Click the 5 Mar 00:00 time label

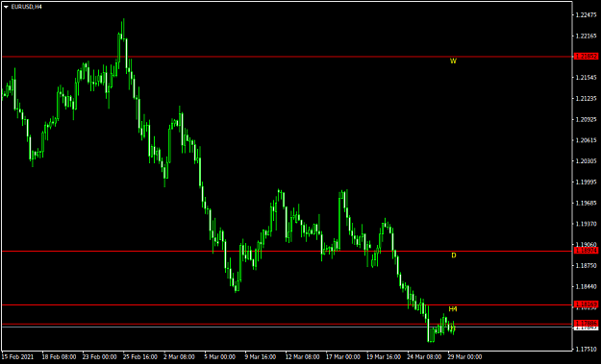(220, 357)
